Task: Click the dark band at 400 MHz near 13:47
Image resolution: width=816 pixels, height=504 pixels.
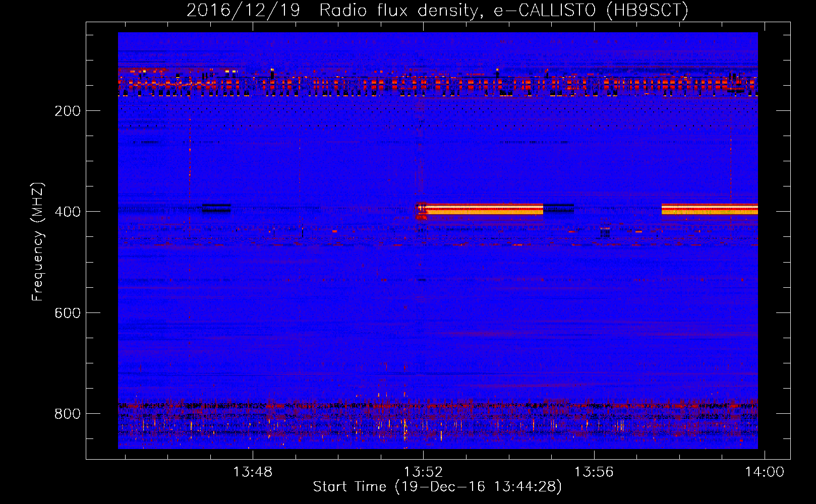Action: tap(217, 208)
